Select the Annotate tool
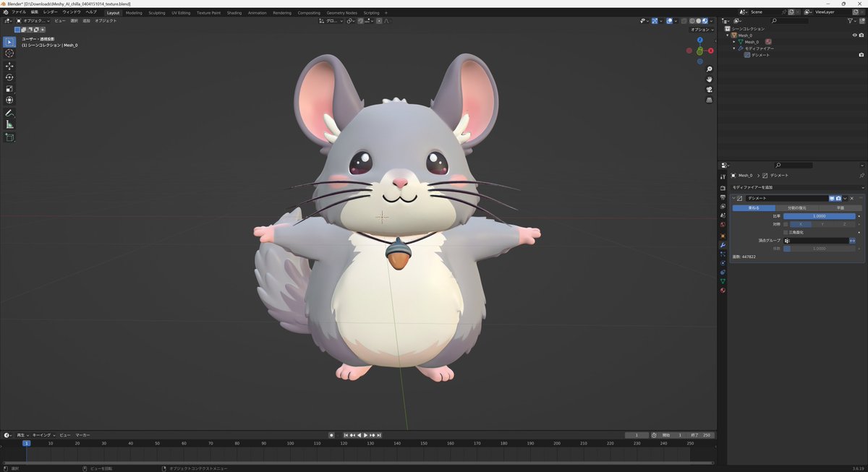Screen dimensions: 868x472 [9, 113]
